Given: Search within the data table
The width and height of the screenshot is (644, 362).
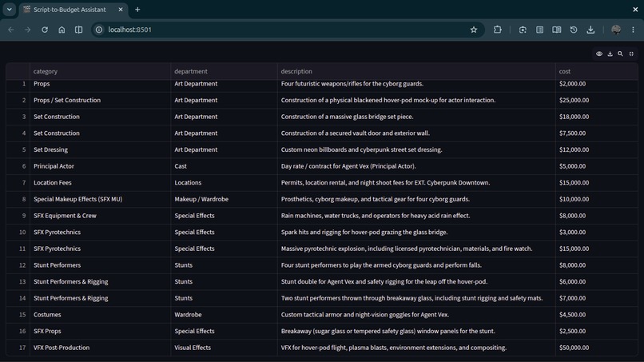Looking at the screenshot, I should click(x=620, y=54).
